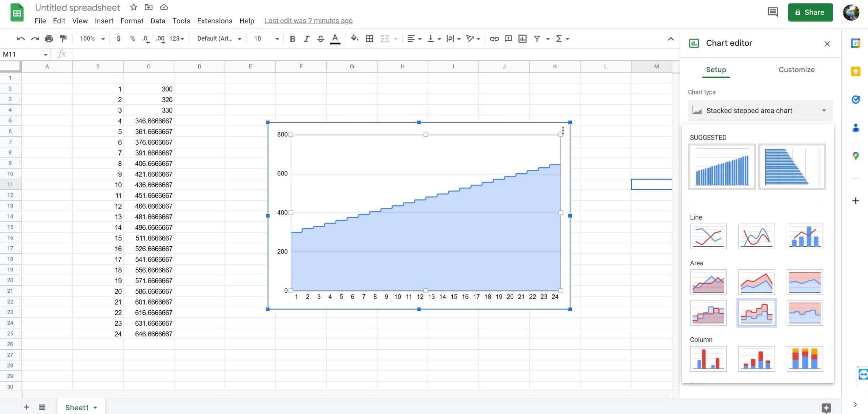Open the Chart type dropdown

point(759,110)
